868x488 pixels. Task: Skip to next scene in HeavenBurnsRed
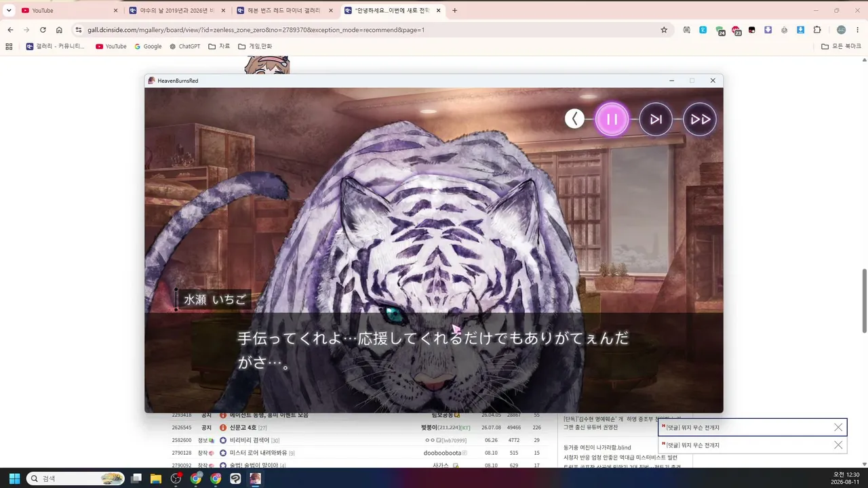point(656,119)
